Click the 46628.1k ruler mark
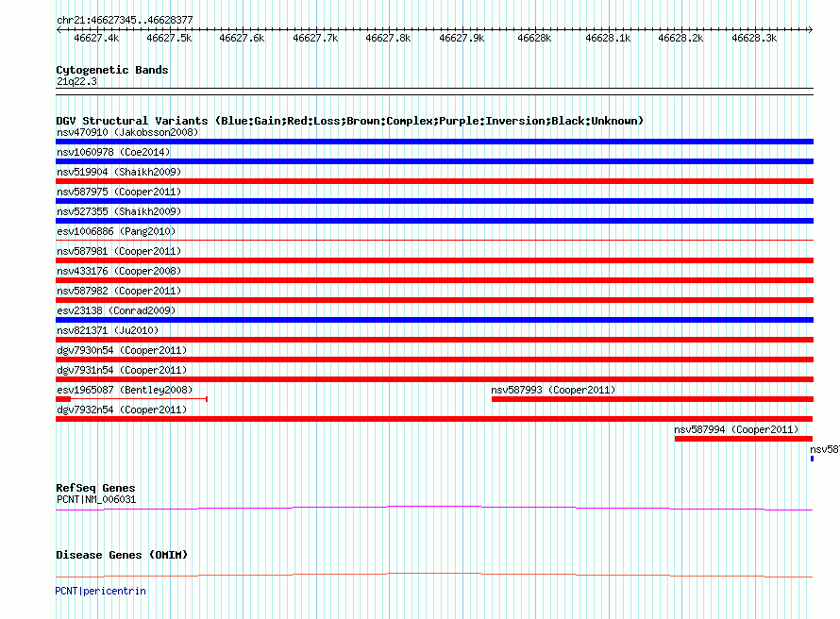 (608, 38)
